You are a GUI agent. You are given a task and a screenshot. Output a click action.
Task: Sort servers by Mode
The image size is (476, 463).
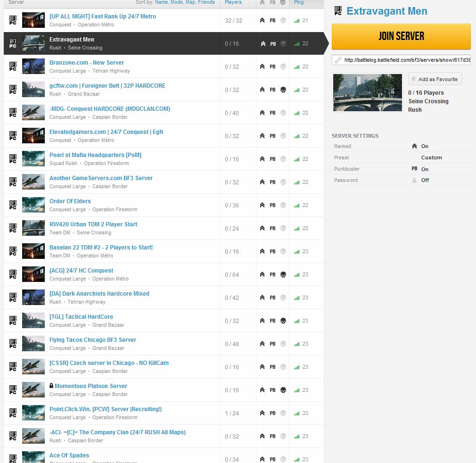pos(177,2)
